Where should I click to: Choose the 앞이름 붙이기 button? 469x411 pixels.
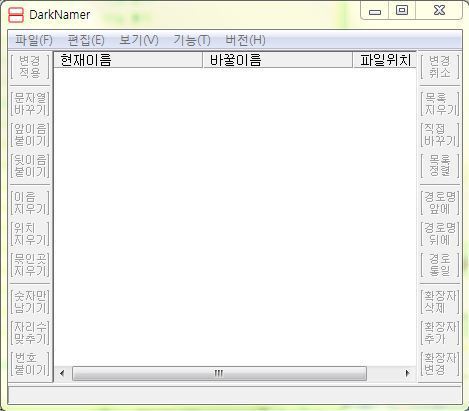(30, 135)
